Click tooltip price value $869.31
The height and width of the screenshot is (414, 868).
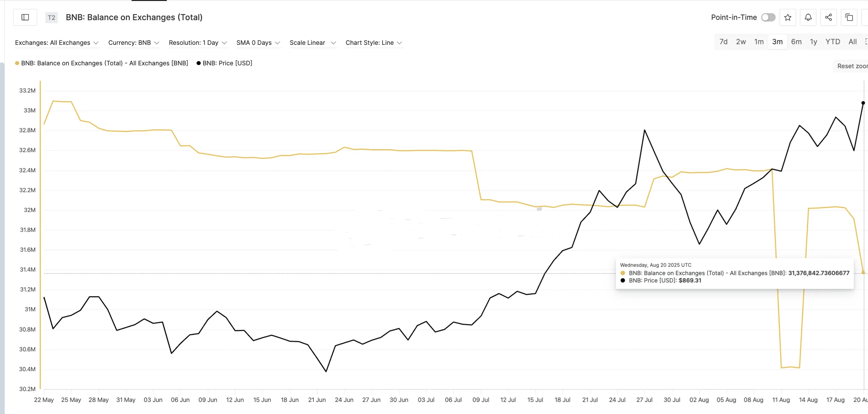click(x=690, y=280)
